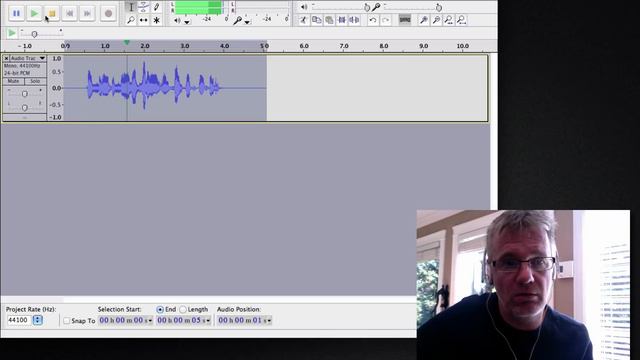Click the Redo arrow icon
Image resolution: width=640 pixels, height=360 pixels.
(386, 20)
